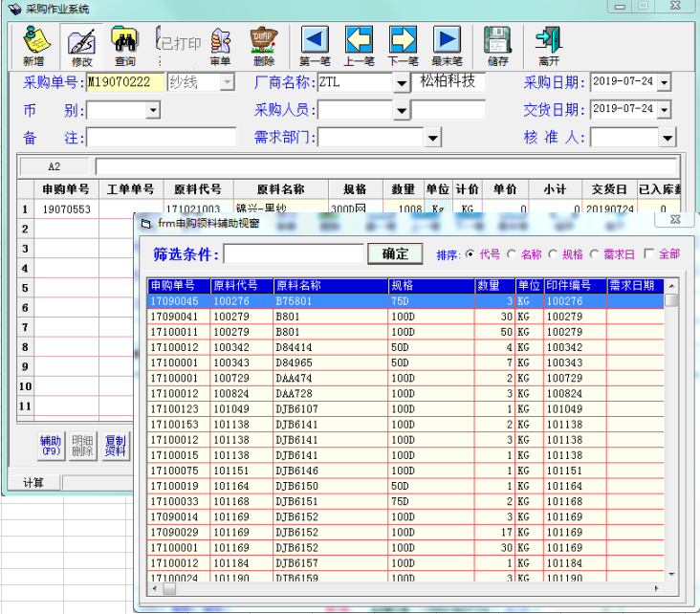Close the frm申购领料辅助视窗 popup
The width and height of the screenshot is (700, 614).
(x=675, y=219)
